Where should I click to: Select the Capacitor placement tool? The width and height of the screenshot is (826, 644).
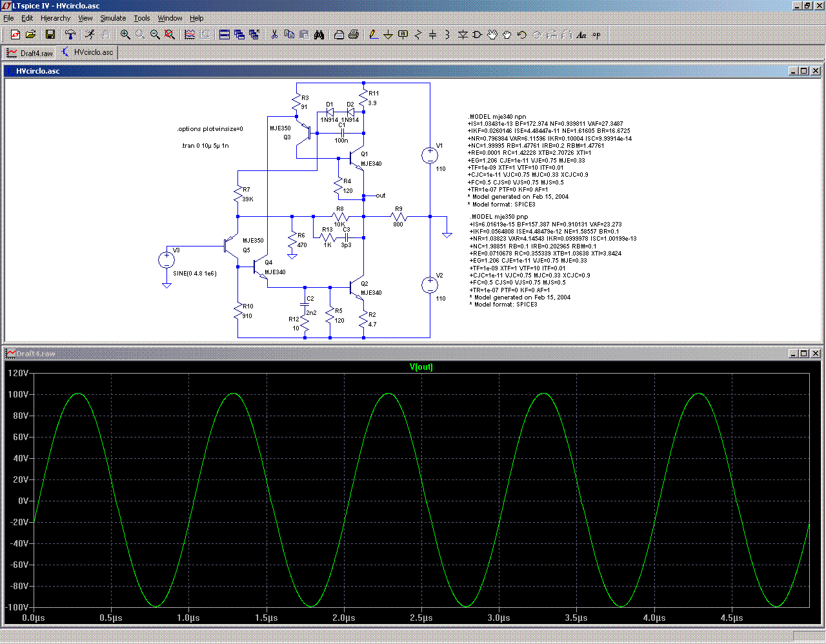(x=432, y=35)
